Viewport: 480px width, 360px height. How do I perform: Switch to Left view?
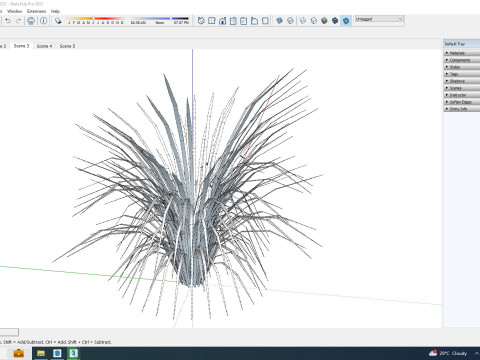click(x=254, y=21)
